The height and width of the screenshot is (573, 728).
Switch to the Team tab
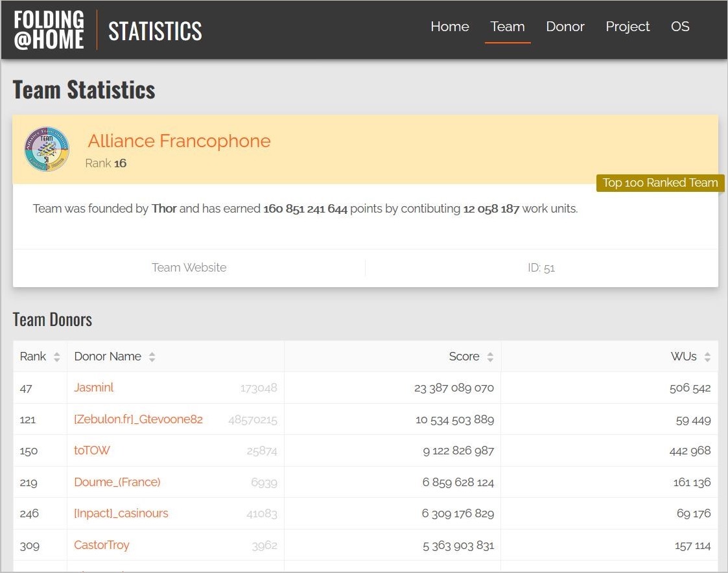(x=507, y=27)
